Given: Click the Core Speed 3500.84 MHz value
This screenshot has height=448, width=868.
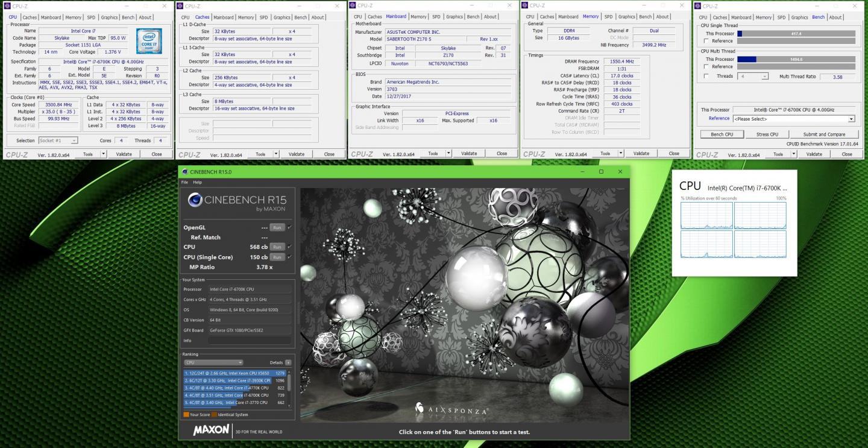Looking at the screenshot, I should [58, 104].
